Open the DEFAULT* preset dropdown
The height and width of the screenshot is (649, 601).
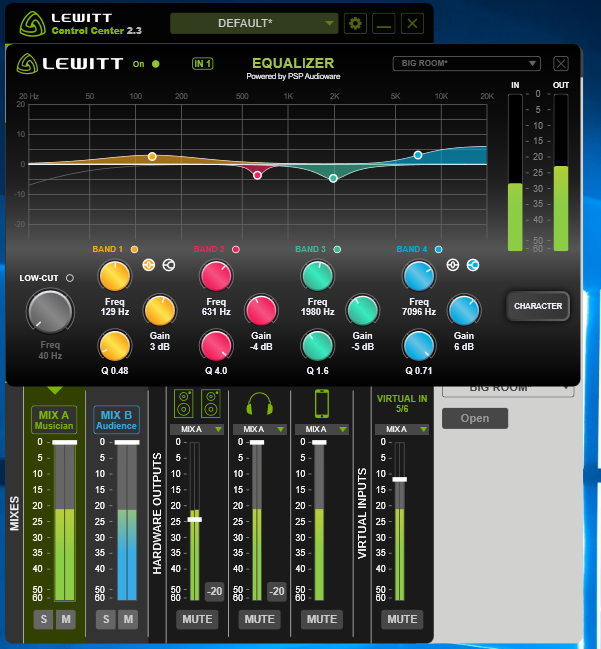[254, 23]
